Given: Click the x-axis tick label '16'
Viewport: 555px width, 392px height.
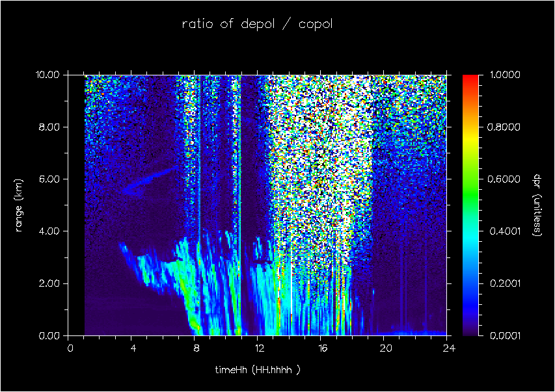Looking at the screenshot, I should pos(323,348).
